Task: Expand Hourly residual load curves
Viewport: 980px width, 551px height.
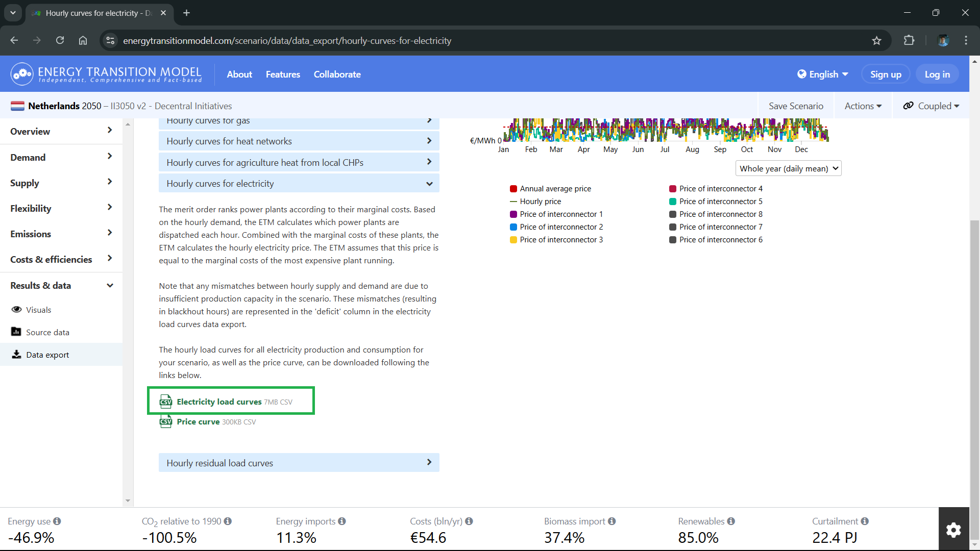Action: [x=299, y=463]
